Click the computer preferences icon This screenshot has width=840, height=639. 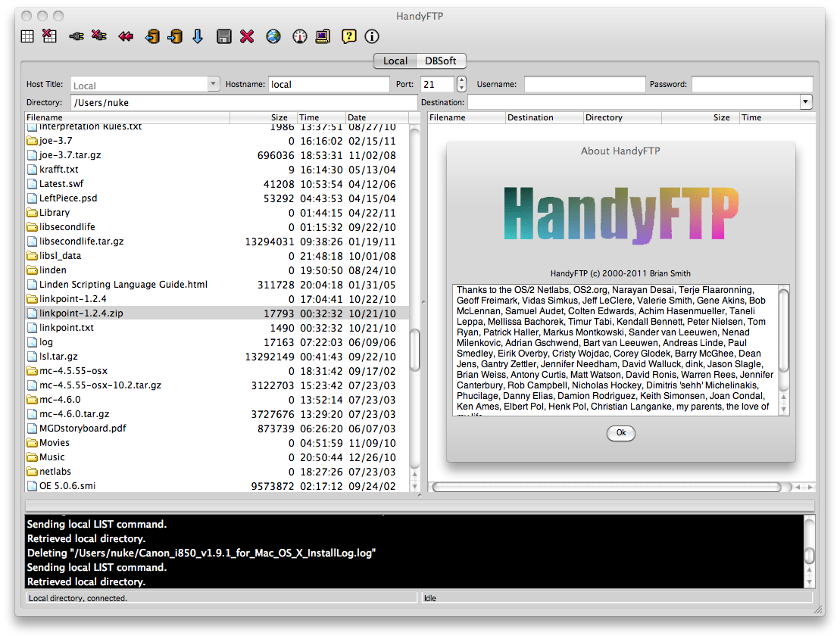(x=323, y=36)
